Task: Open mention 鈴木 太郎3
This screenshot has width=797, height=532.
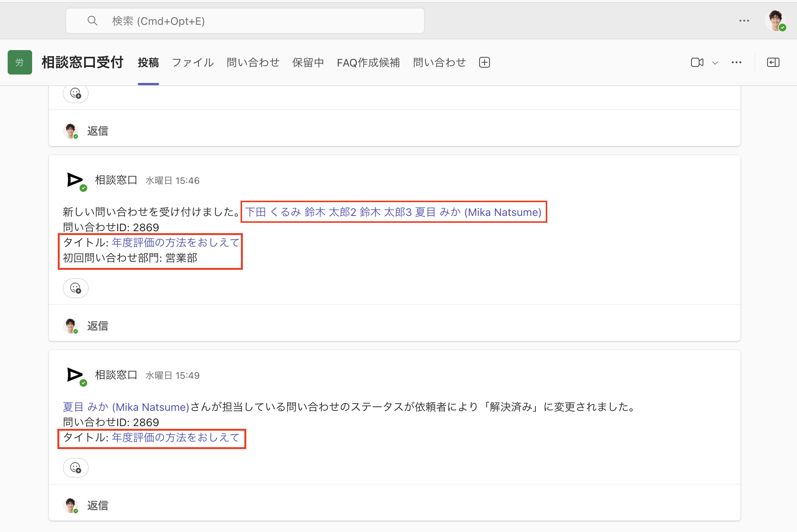Action: (x=385, y=212)
